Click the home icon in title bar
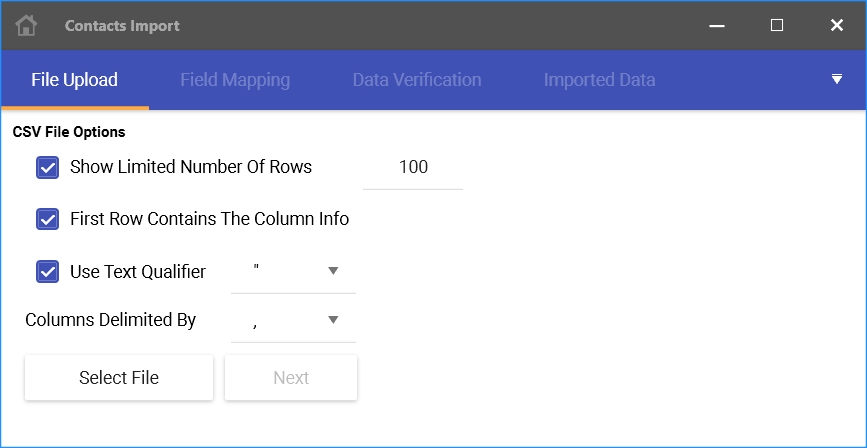The image size is (867, 448). pos(26,25)
